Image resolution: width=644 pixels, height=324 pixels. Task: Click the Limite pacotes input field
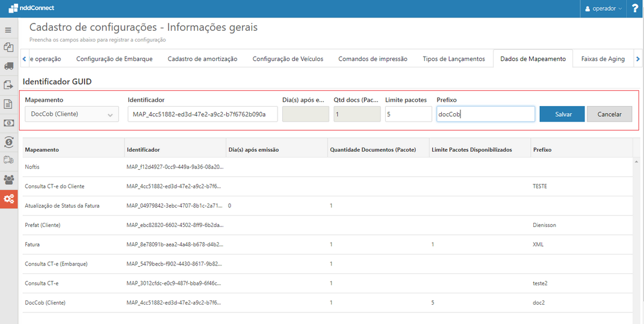coord(408,114)
